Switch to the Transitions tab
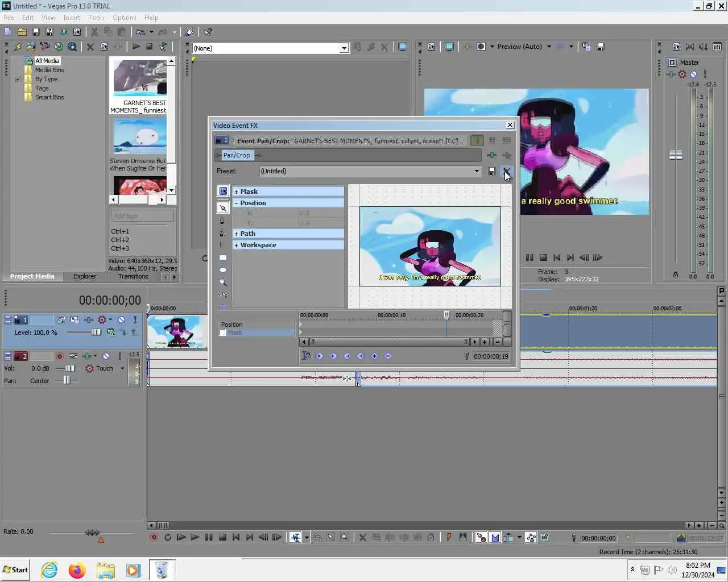Screen dimensions: 728x582 tap(133, 277)
